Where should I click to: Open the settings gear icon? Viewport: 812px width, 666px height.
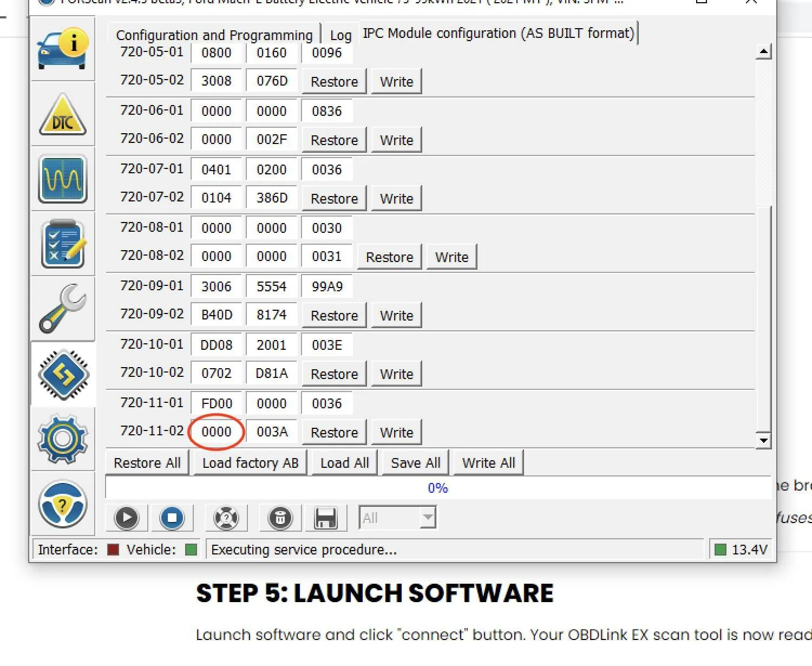63,439
